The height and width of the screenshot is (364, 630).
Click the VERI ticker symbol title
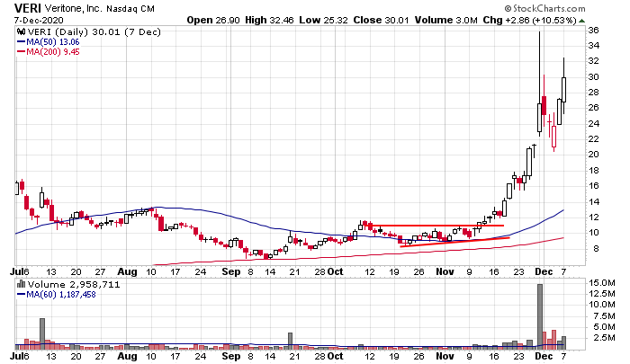28,8
